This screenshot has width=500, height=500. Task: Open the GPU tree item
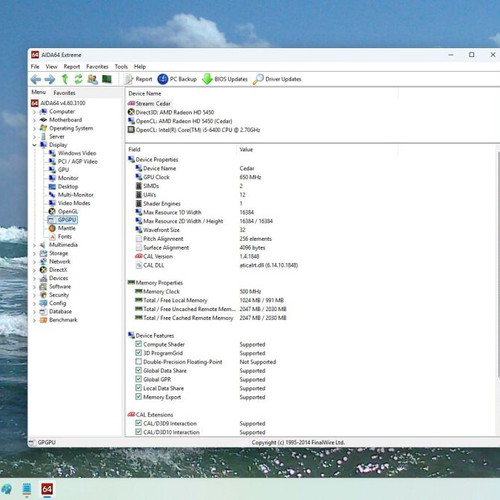pos(59,170)
